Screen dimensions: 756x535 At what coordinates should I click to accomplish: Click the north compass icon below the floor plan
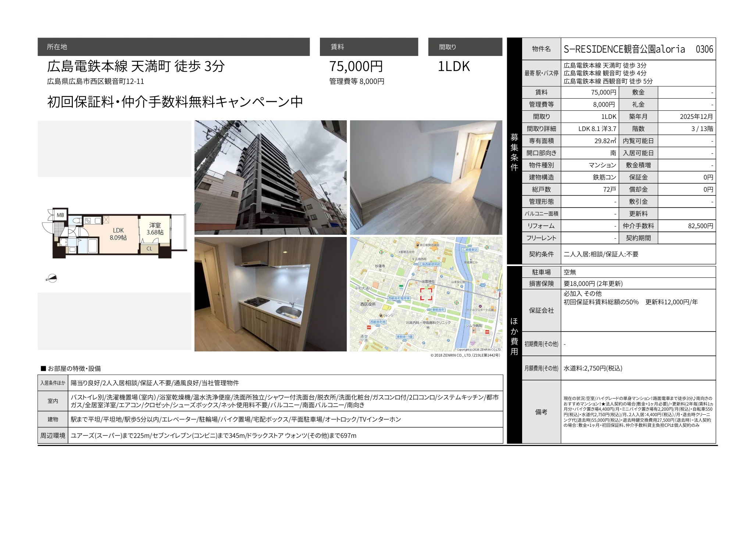tap(52, 279)
